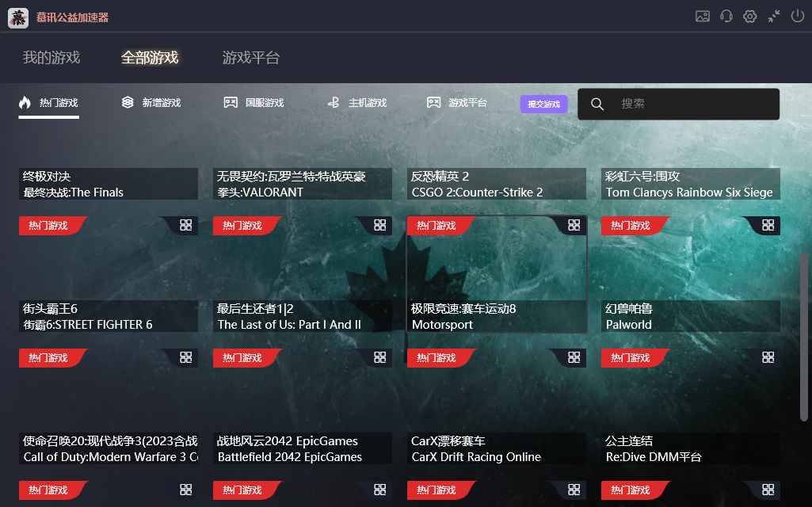Open the wallpaper image icon in title bar
The width and height of the screenshot is (812, 507).
pyautogui.click(x=702, y=17)
